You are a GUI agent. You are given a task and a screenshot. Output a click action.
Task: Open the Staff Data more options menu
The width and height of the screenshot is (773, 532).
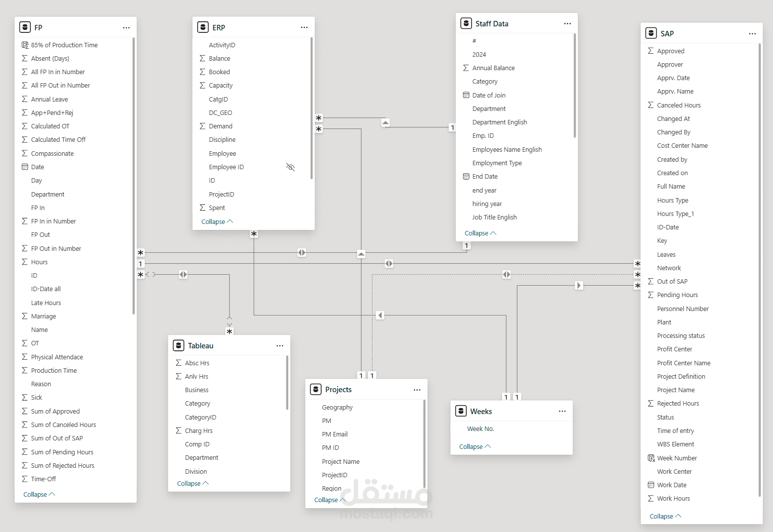567,23
